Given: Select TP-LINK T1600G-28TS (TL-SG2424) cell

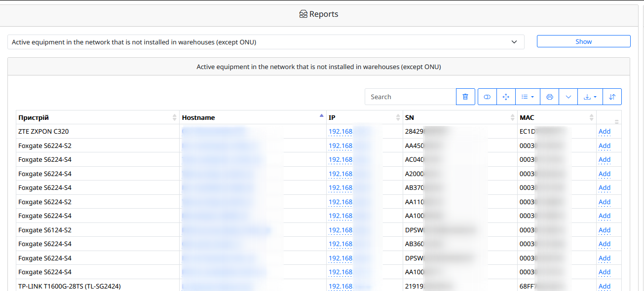Looking at the screenshot, I should [98, 286].
